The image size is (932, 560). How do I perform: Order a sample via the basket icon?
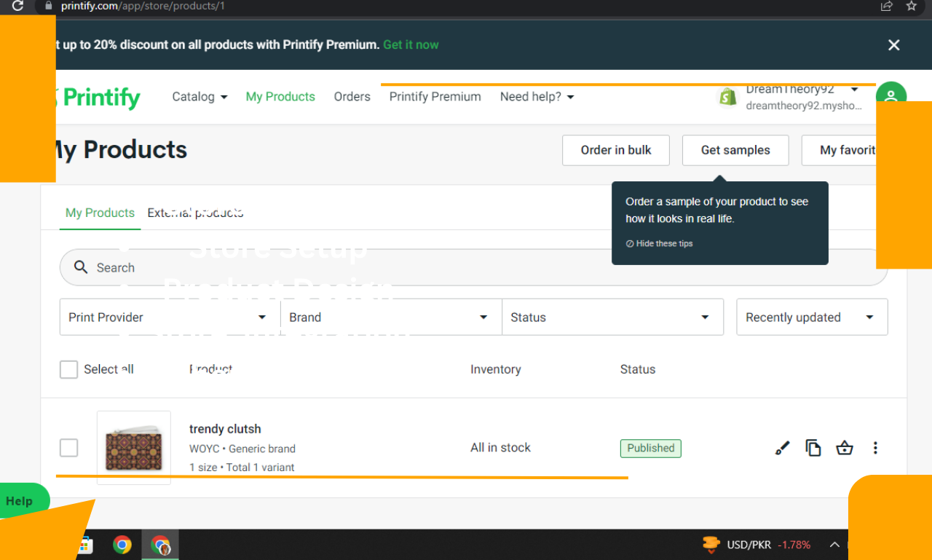845,448
